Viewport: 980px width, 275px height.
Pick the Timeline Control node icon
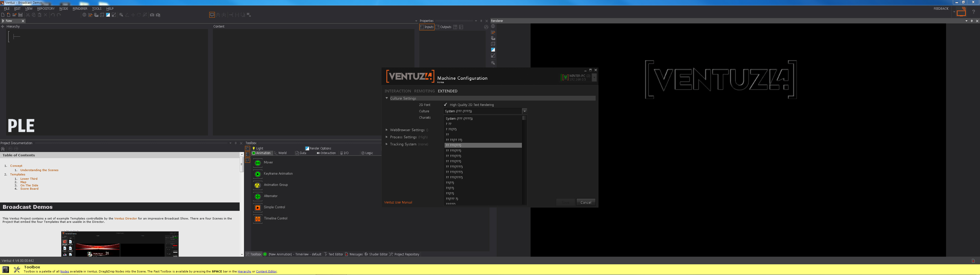coord(258,219)
